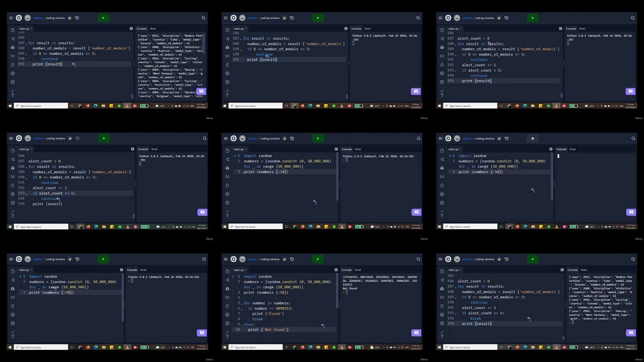Screen dimensions: 644x362
Task: Switch to Shell tab in 'Not found' window
Action: click(x=358, y=270)
